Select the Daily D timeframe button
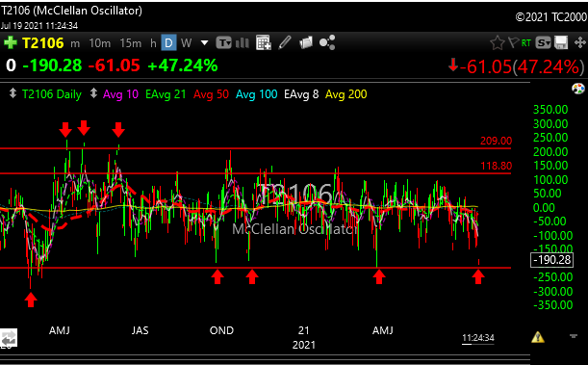This screenshot has height=365, width=588. tap(168, 43)
